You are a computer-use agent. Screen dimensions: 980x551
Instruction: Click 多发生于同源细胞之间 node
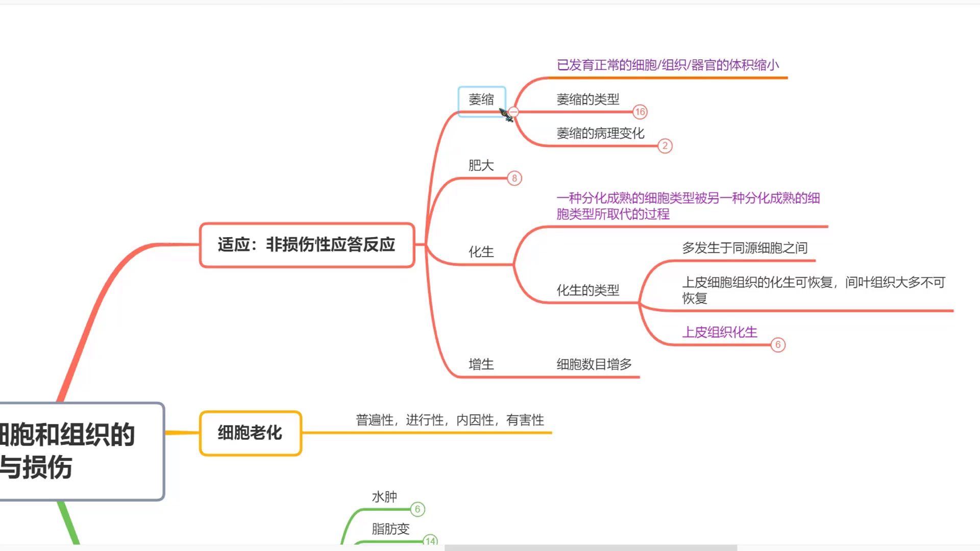pyautogui.click(x=745, y=248)
